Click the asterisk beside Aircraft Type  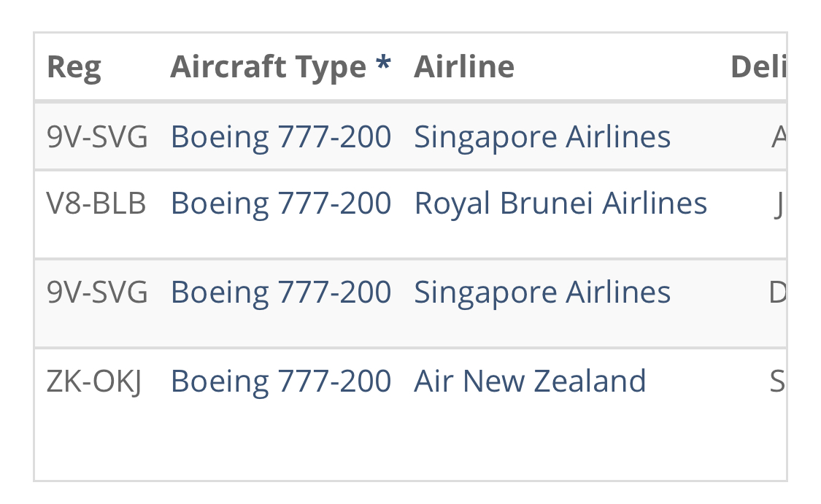coord(383,66)
